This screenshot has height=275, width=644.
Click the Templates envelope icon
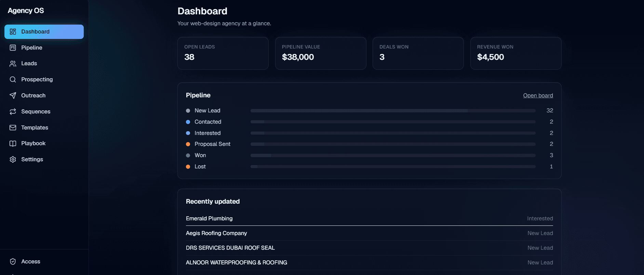(13, 127)
